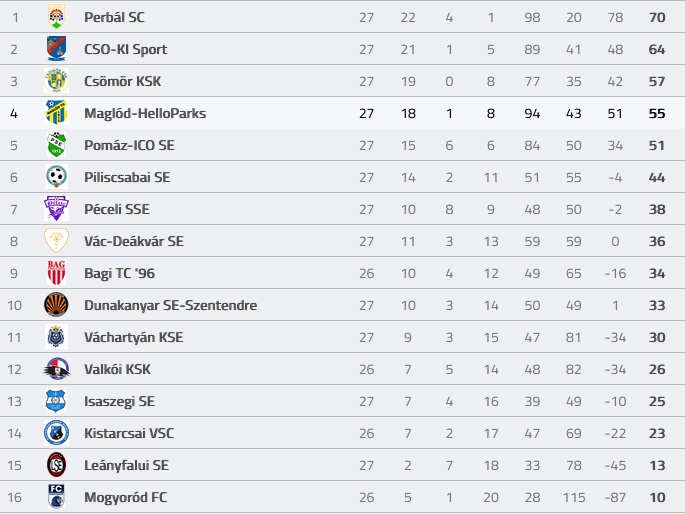Open the Vác-Deákvár SE team link
Viewport: 685px width, 514px height.
[x=134, y=241]
